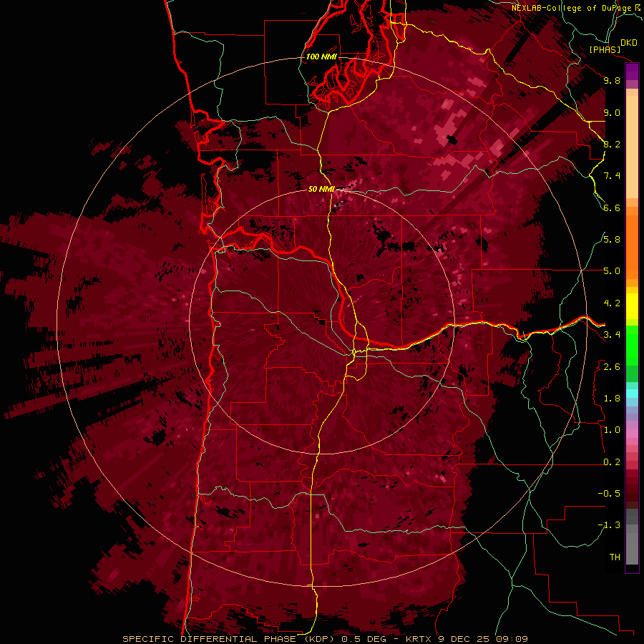This screenshot has width=644, height=644.
Task: Select the 8.2 legend scale value
Action: 612,144
